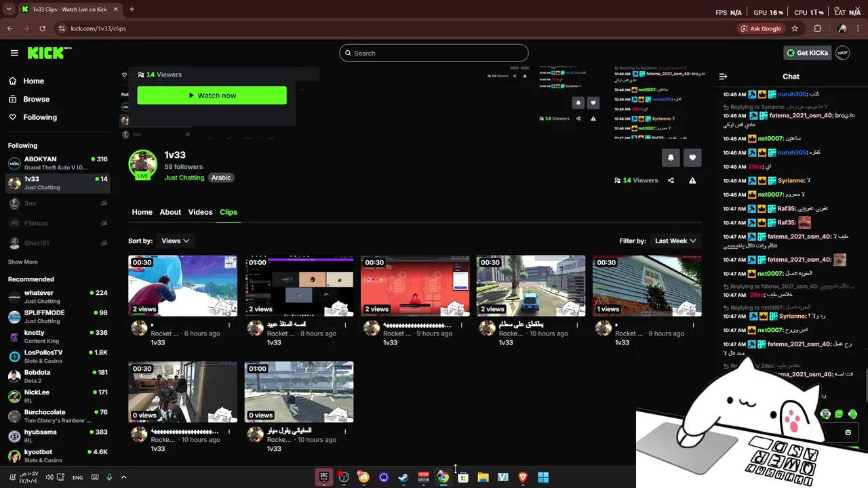Open the 01:00 clip thumbnail from 8 hours ago
The image size is (868, 488).
pos(299,285)
